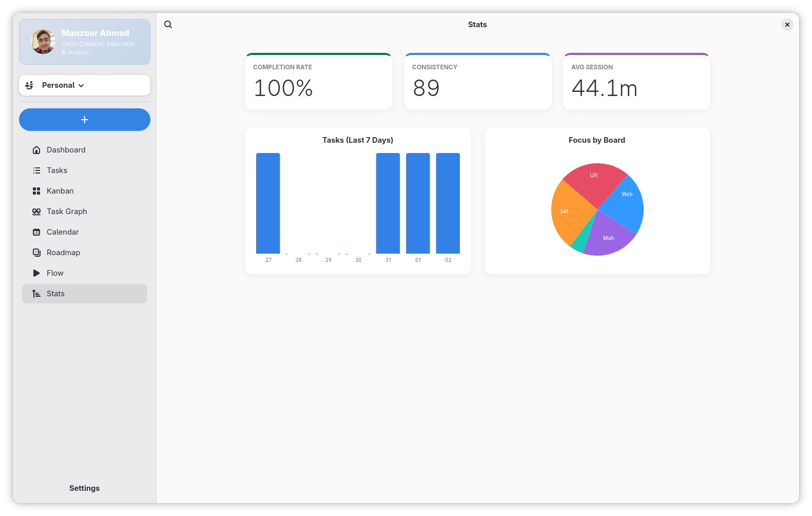Expand the Personal workspace dropdown
The image size is (812, 516).
tap(85, 85)
